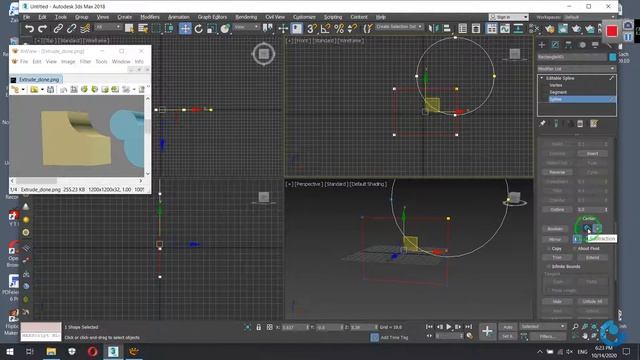
Task: Open the Modifier List dropdown
Action: coord(576,69)
